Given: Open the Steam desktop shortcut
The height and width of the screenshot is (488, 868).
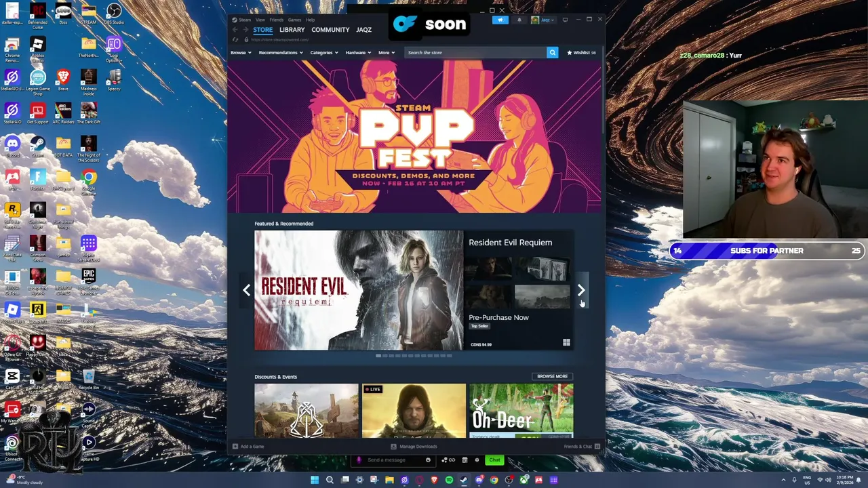Looking at the screenshot, I should tap(38, 146).
